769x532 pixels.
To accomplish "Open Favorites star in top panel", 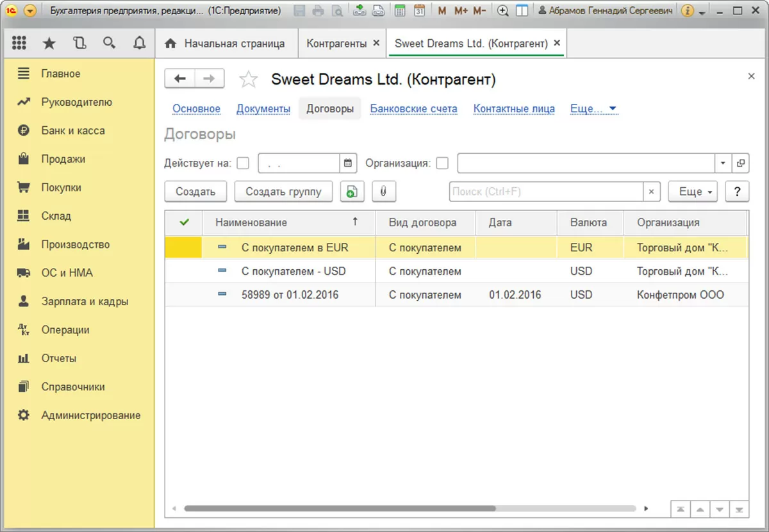I will tap(49, 43).
